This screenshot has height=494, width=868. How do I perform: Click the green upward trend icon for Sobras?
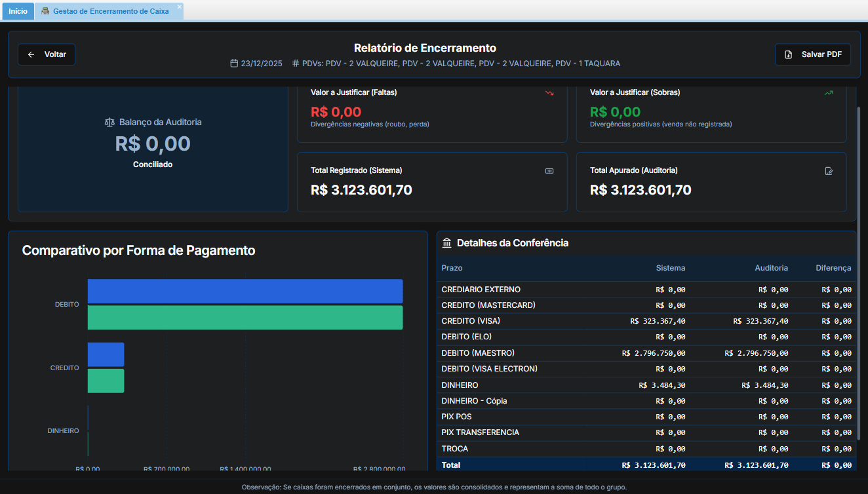point(829,93)
